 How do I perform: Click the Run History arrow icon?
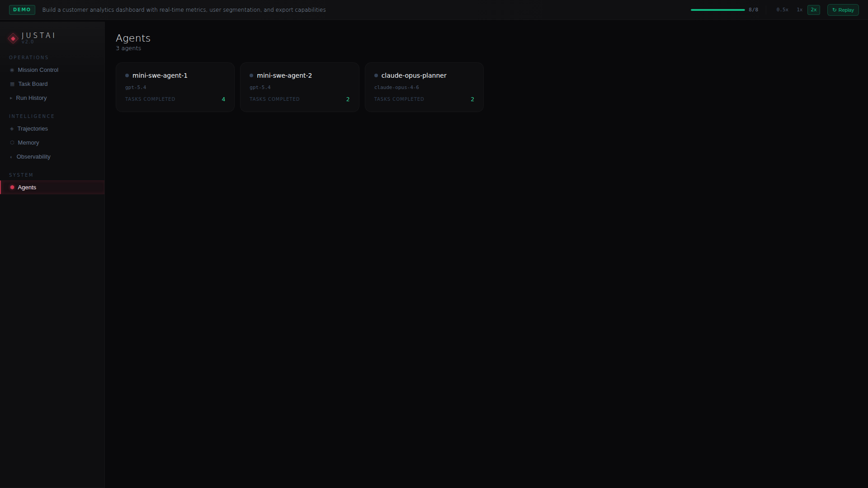(11, 98)
